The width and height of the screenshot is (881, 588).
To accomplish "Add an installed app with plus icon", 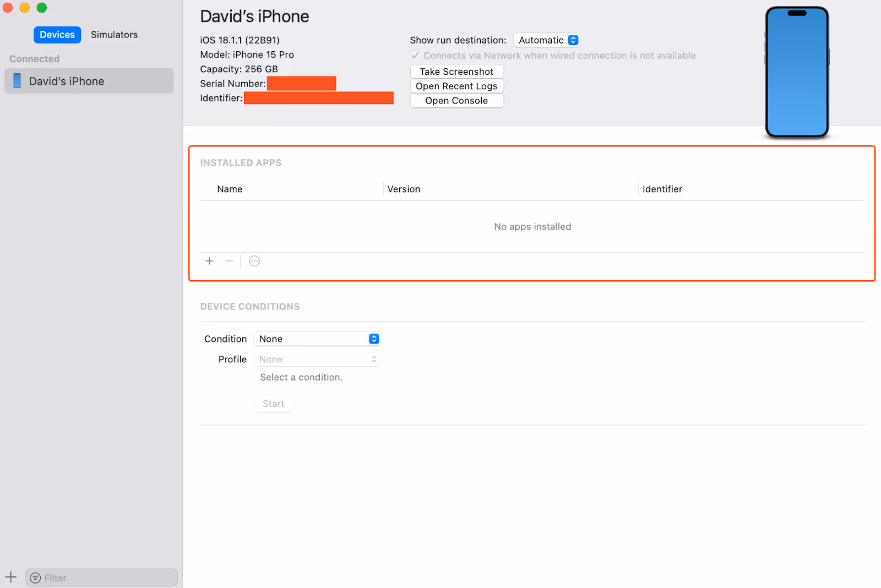I will 209,261.
